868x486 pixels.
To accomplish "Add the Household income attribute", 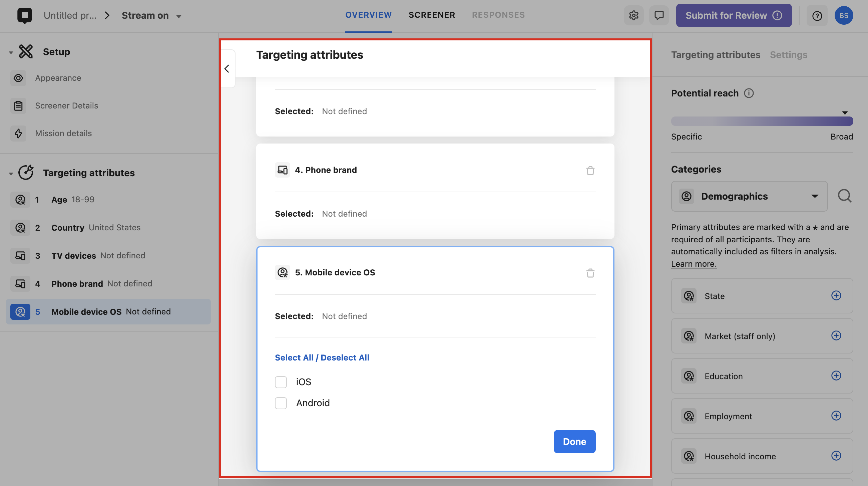I will pos(836,456).
